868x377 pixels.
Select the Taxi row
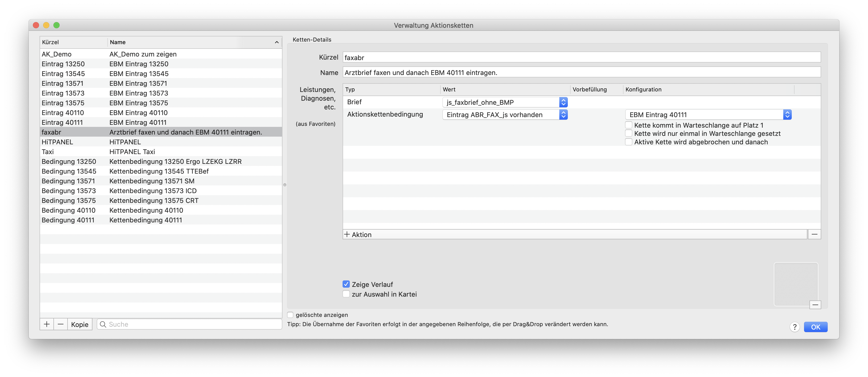coord(161,152)
